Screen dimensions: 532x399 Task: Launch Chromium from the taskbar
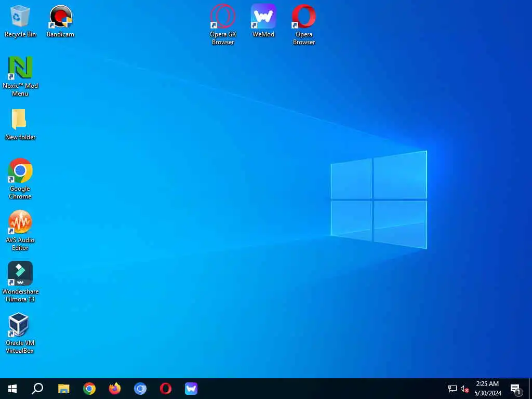coord(140,389)
